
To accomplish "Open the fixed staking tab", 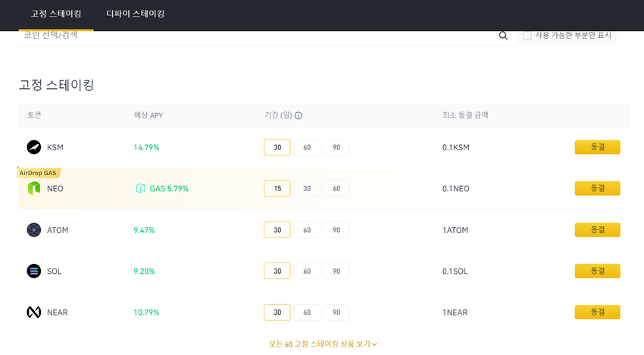I will click(x=56, y=14).
